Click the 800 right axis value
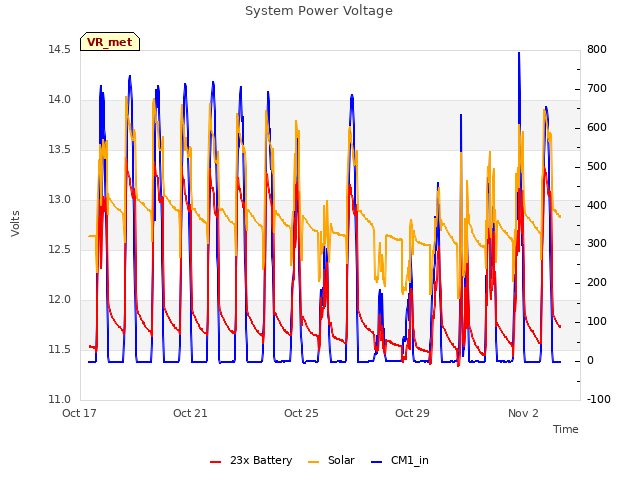 (597, 49)
